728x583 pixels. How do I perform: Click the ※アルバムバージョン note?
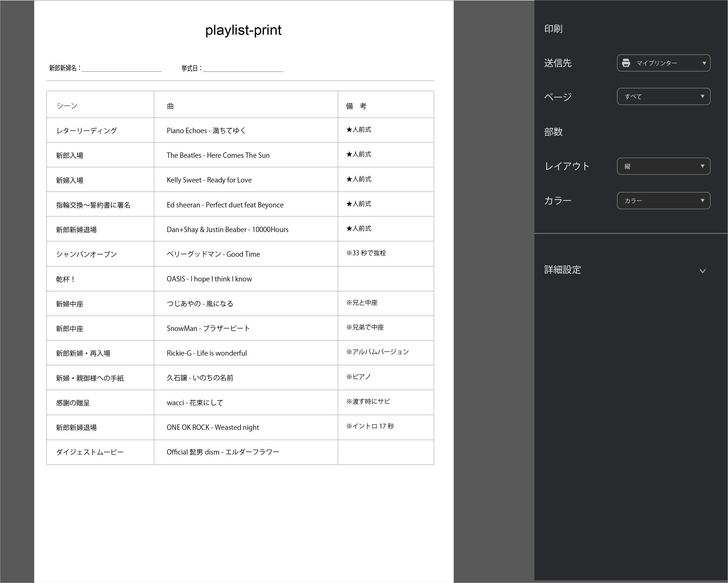[x=378, y=352]
